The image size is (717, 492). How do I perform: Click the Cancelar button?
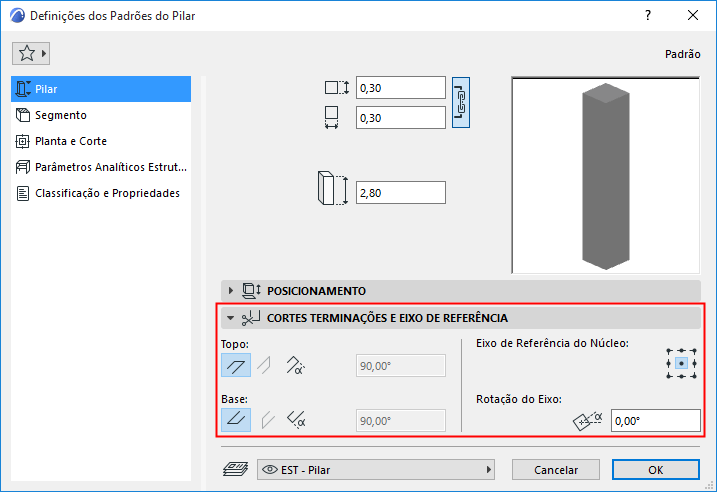556,470
